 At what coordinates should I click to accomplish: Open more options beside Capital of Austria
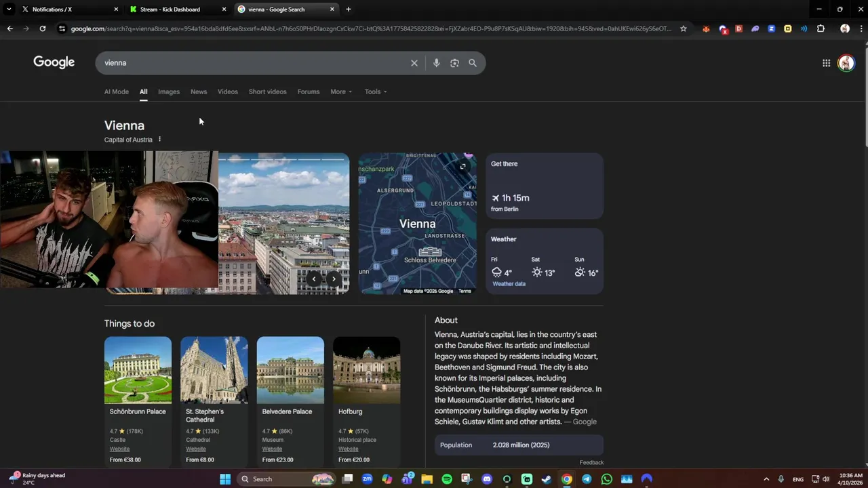coord(160,140)
